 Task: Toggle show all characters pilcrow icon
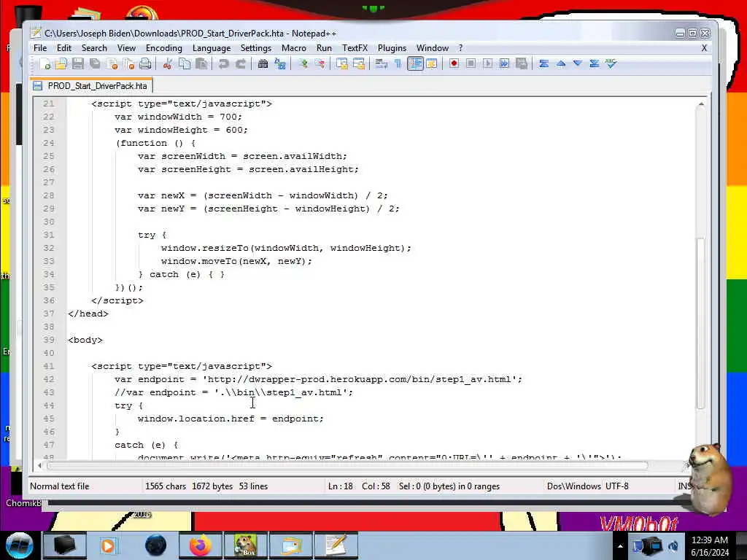(398, 64)
